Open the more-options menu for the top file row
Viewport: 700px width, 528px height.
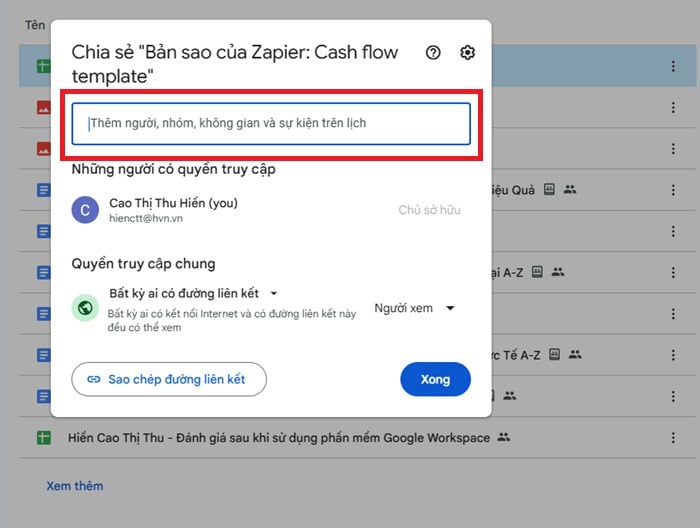click(673, 66)
